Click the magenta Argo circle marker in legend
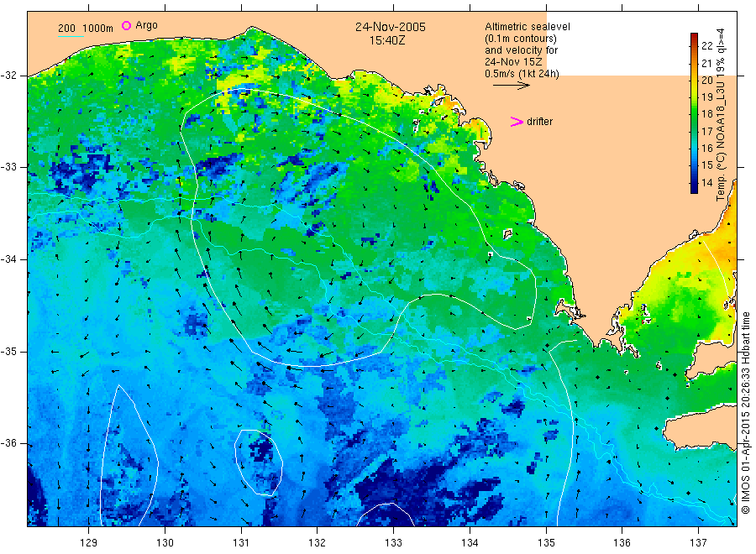756x554 pixels. [126, 25]
